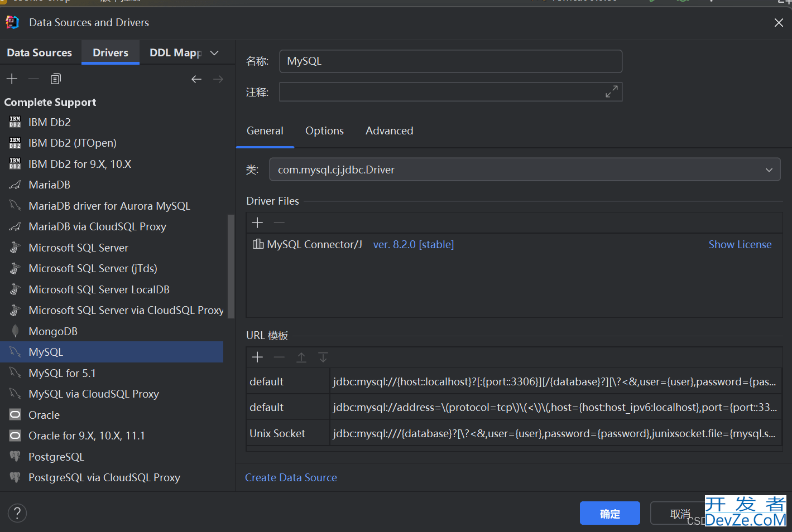Select the default URL template with address=\(protocol=tcp

514,407
